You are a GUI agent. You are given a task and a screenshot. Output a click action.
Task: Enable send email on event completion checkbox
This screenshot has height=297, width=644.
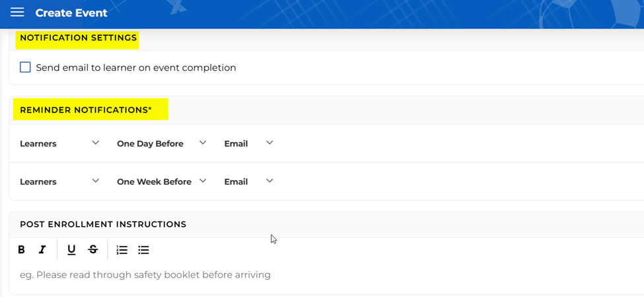coord(25,67)
